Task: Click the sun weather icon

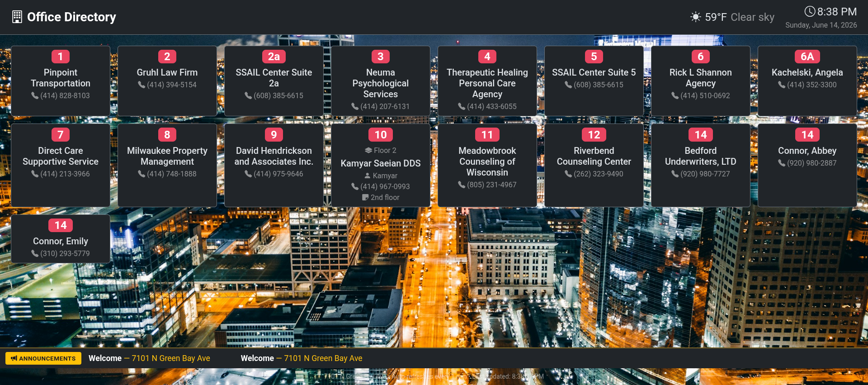Action: pyautogui.click(x=696, y=17)
